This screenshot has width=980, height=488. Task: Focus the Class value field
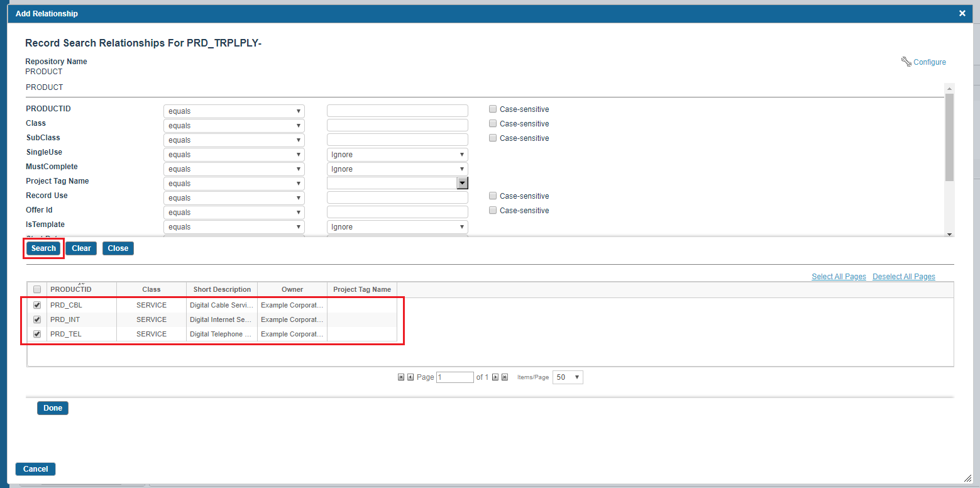click(x=397, y=126)
